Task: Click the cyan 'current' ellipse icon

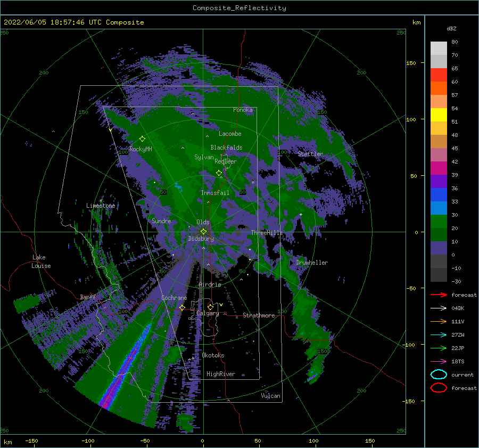Action: point(439,374)
